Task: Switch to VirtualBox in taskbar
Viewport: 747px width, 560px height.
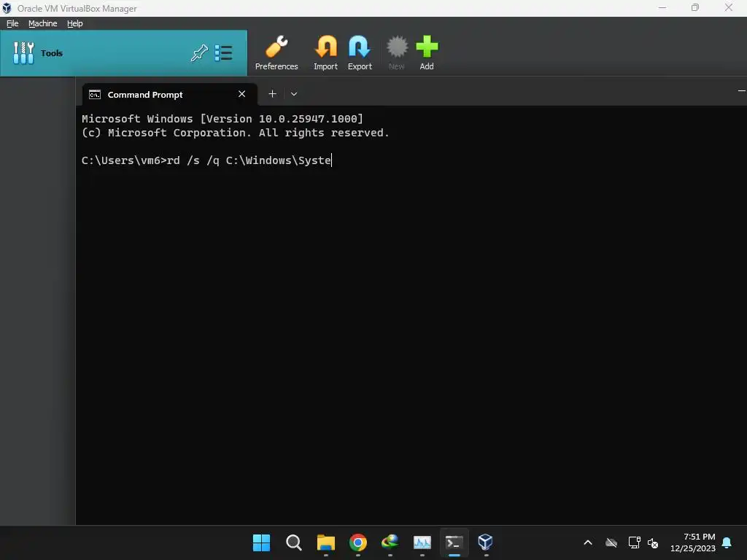Action: coord(485,542)
